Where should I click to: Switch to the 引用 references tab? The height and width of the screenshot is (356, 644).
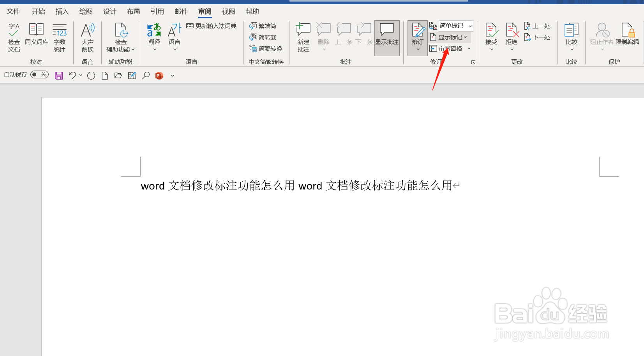(157, 11)
